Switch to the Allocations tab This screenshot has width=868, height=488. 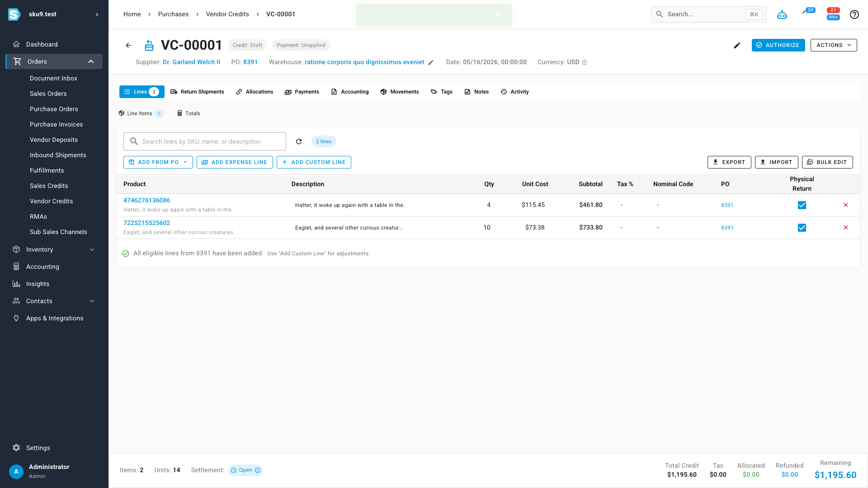point(255,92)
